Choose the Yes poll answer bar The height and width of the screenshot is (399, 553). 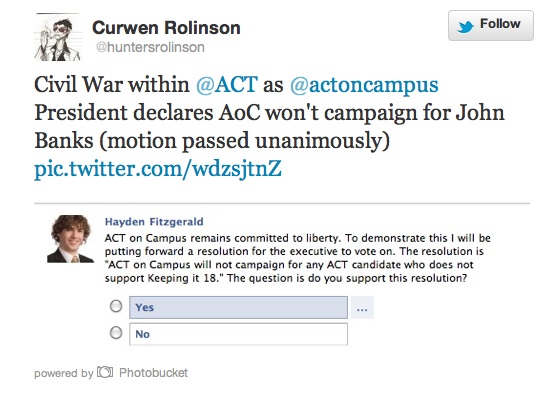click(x=238, y=308)
